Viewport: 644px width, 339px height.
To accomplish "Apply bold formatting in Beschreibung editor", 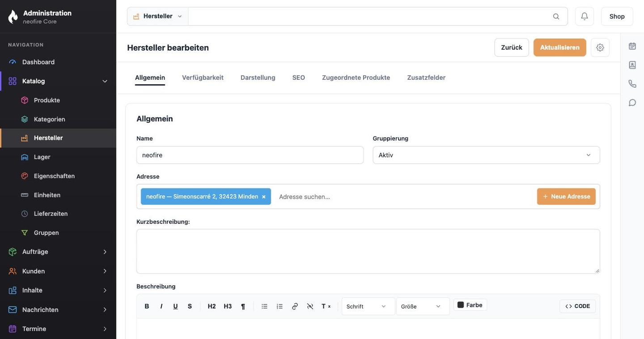I will point(147,306).
